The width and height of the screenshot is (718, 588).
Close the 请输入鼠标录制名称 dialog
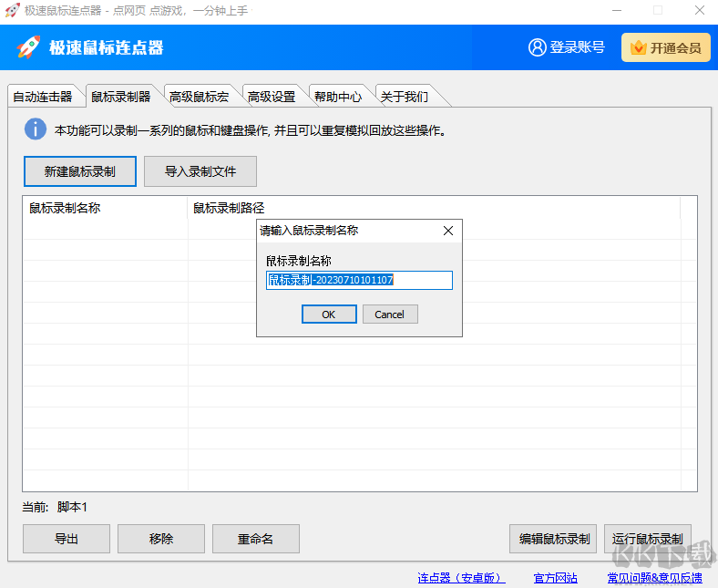[448, 231]
